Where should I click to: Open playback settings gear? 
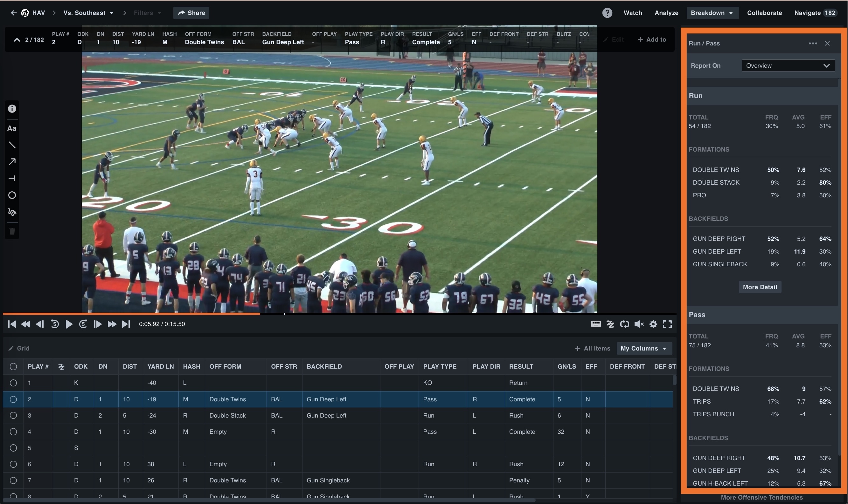click(x=653, y=324)
